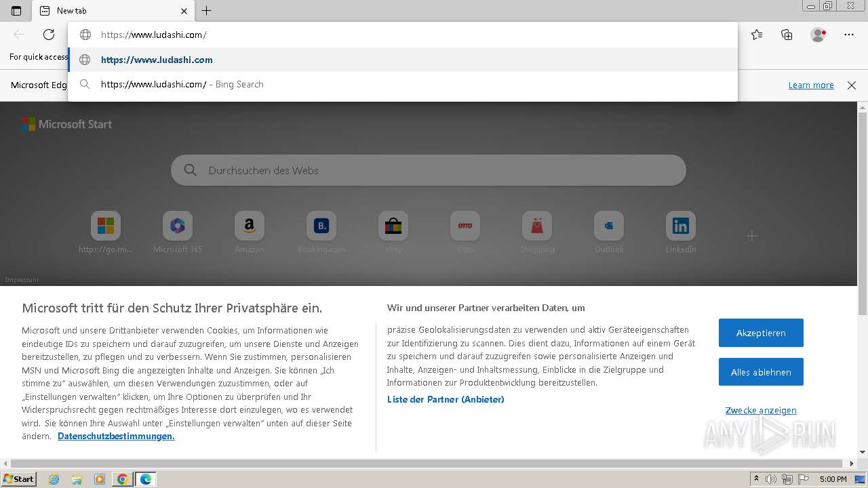Click the Microsoft Start logo
Image resolution: width=868 pixels, height=488 pixels.
66,124
